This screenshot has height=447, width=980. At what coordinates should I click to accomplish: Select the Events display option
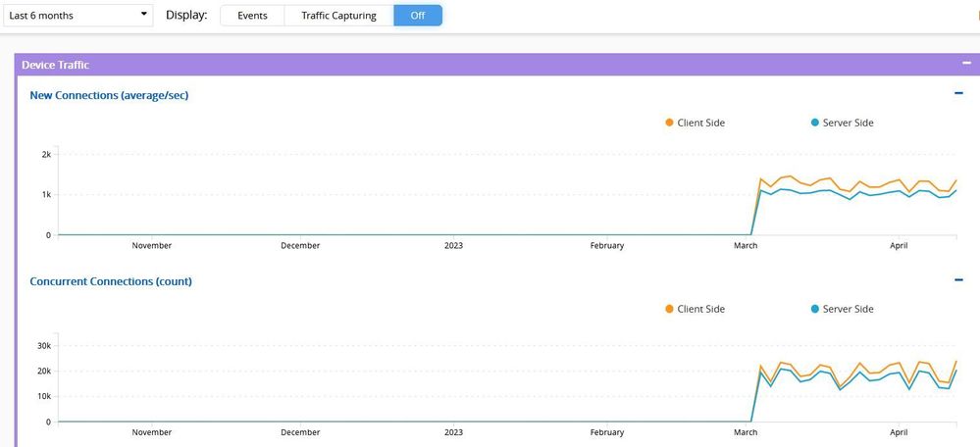coord(252,16)
